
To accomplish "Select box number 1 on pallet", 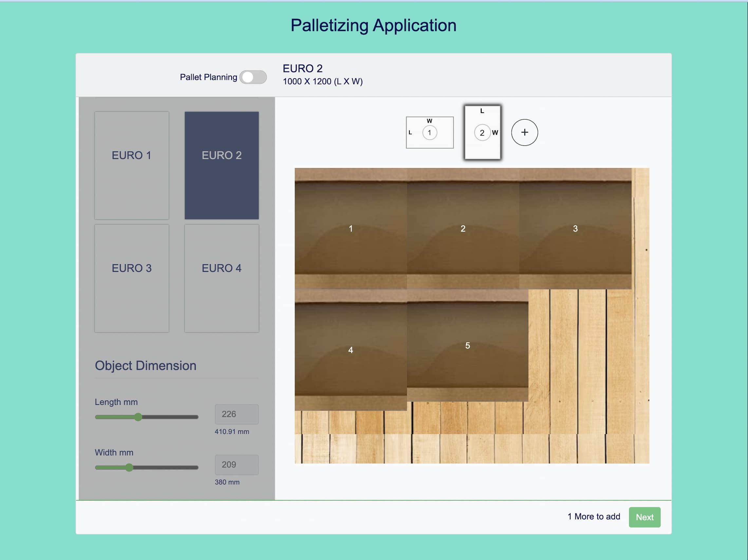I will tap(351, 229).
